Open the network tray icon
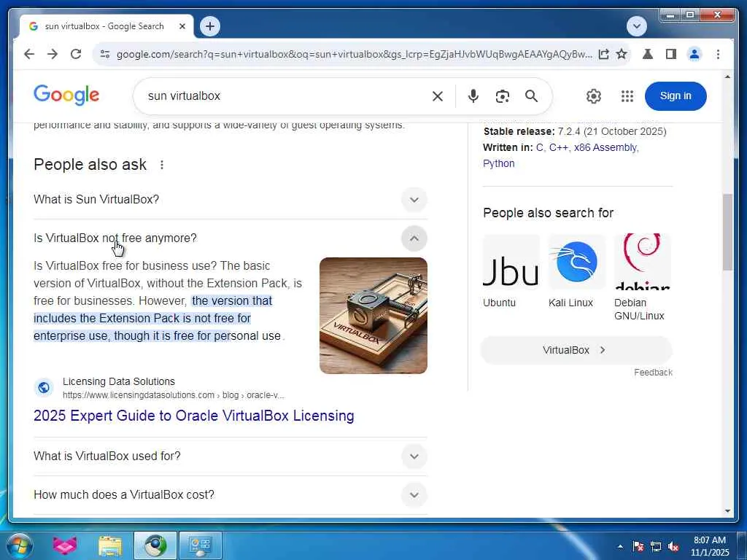Image resolution: width=747 pixels, height=560 pixels. [656, 546]
